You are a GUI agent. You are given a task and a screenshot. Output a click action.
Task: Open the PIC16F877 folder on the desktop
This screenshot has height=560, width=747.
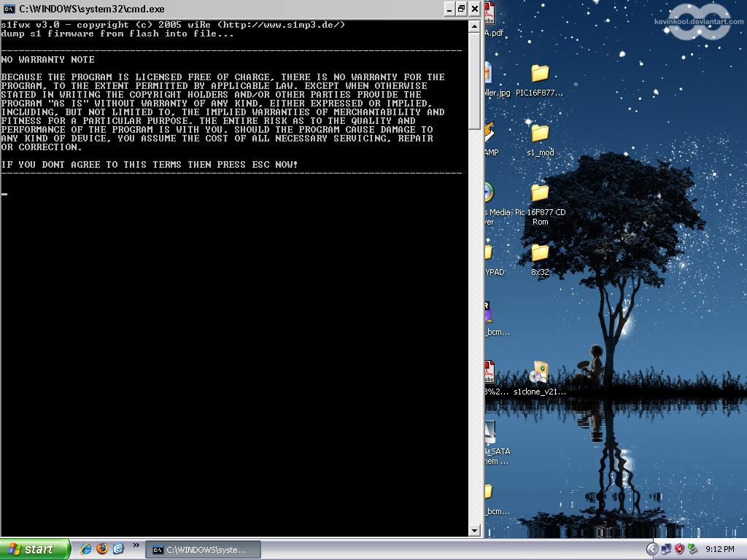point(540,80)
